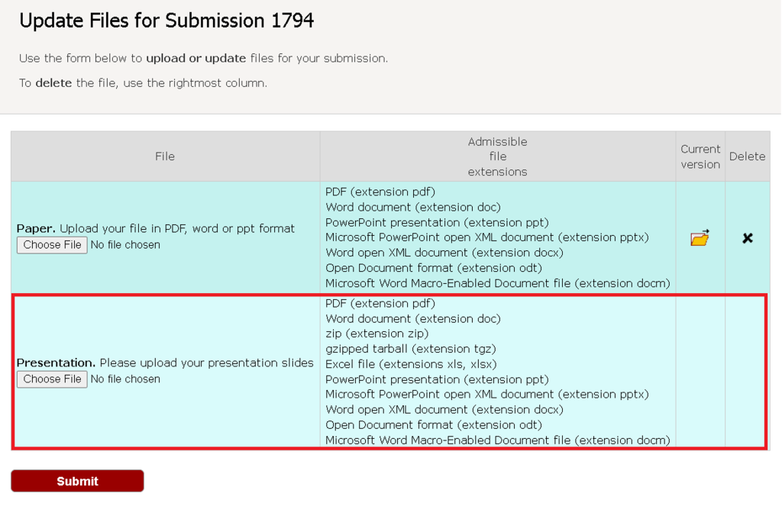782x532 pixels.
Task: Click the "File" column header
Action: tap(165, 156)
